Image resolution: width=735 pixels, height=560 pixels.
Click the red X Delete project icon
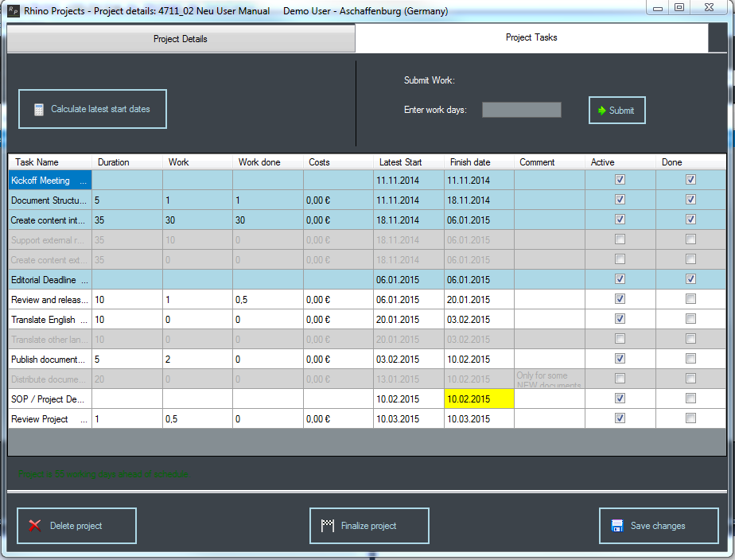(35, 526)
